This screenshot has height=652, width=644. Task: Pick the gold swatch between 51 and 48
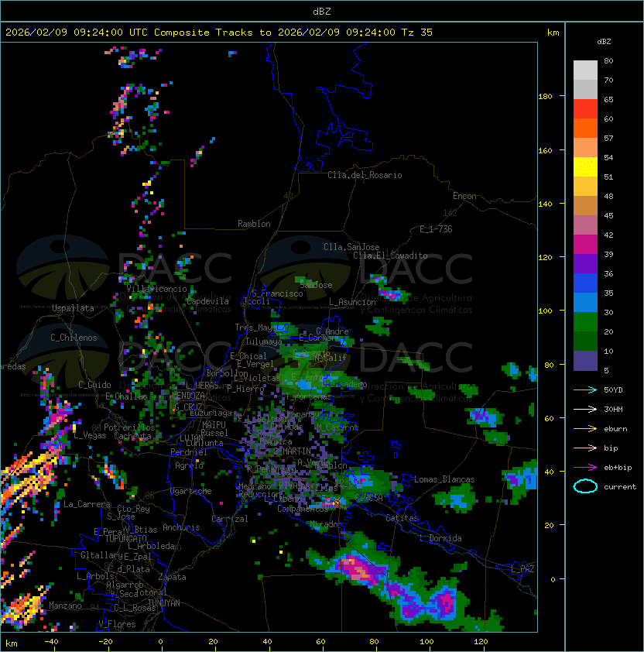(585, 187)
